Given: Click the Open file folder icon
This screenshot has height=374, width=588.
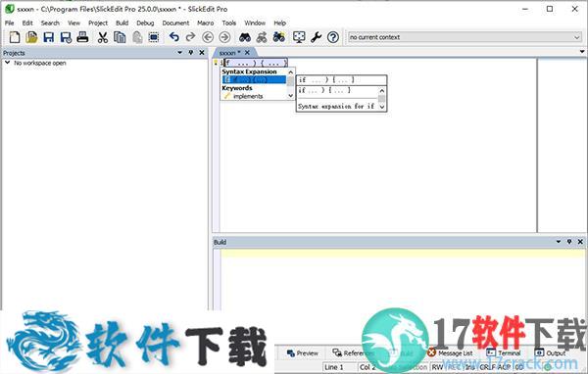Looking at the screenshot, I should point(31,37).
